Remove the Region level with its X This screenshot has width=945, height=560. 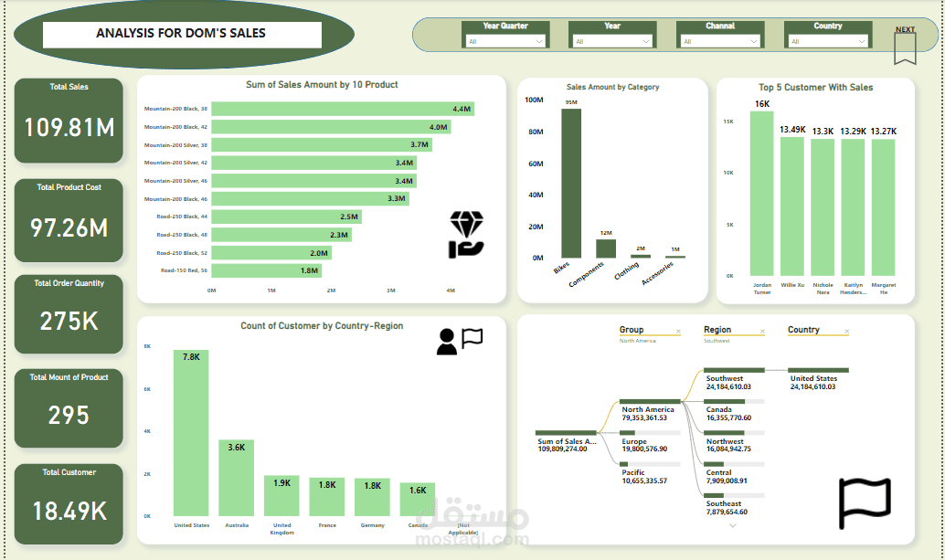click(762, 332)
